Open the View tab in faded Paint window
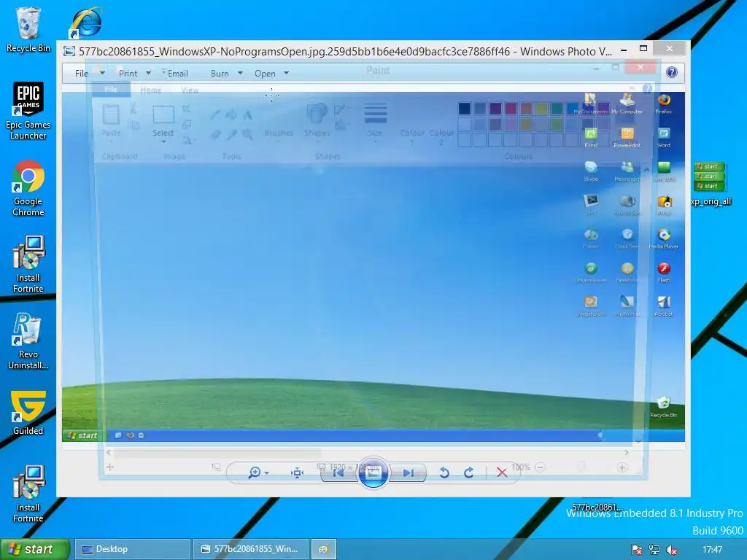The height and width of the screenshot is (560, 747). (190, 90)
